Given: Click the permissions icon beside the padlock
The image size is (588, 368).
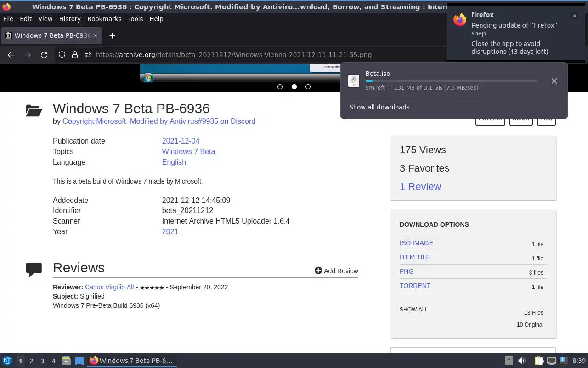Looking at the screenshot, I should tap(88, 55).
